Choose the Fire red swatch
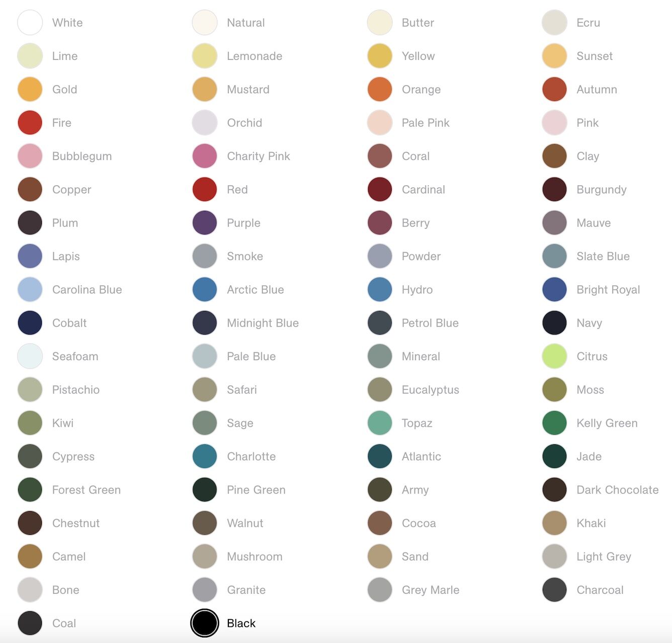 pos(30,123)
